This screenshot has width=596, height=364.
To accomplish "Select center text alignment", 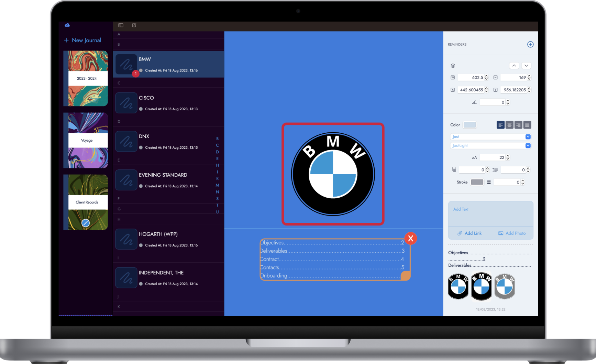I will point(509,125).
